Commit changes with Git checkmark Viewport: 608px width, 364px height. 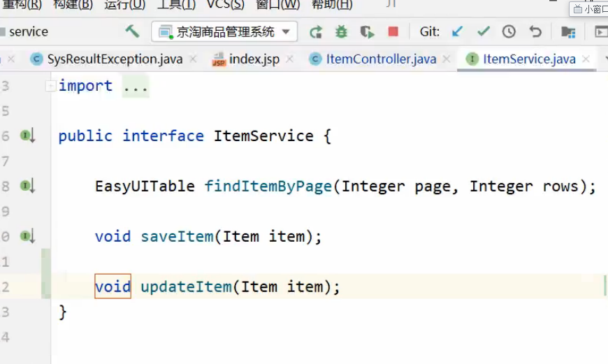(483, 31)
